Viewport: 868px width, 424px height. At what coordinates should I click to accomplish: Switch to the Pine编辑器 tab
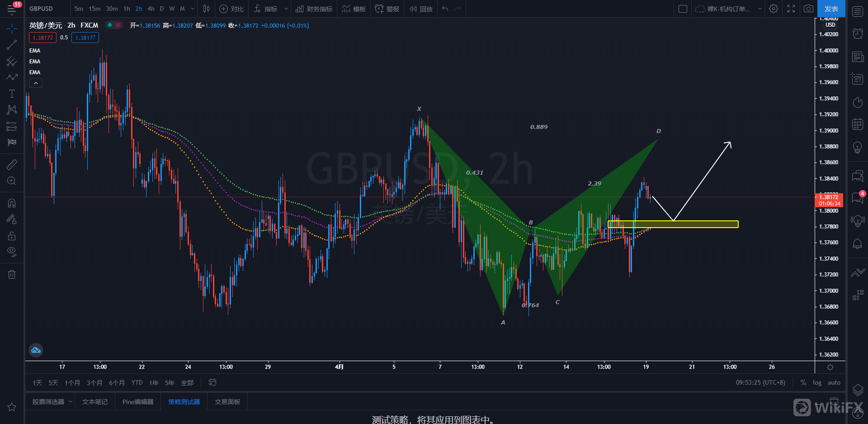coord(138,402)
